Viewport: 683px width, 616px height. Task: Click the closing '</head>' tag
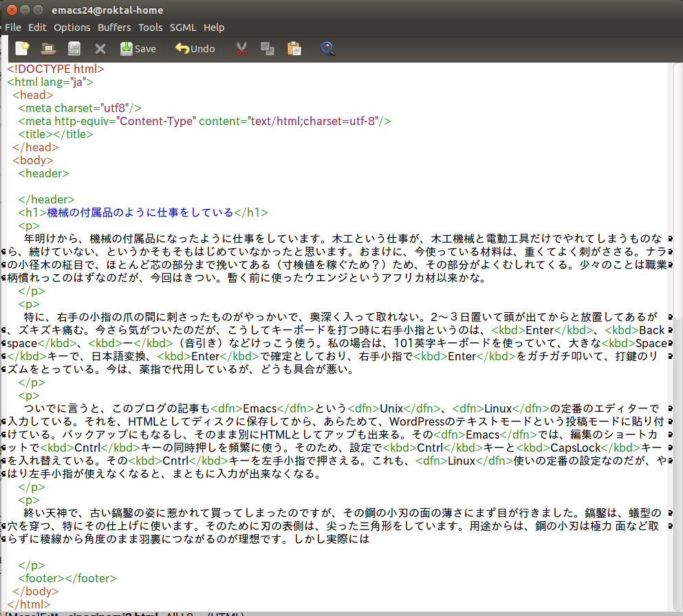coord(36,147)
